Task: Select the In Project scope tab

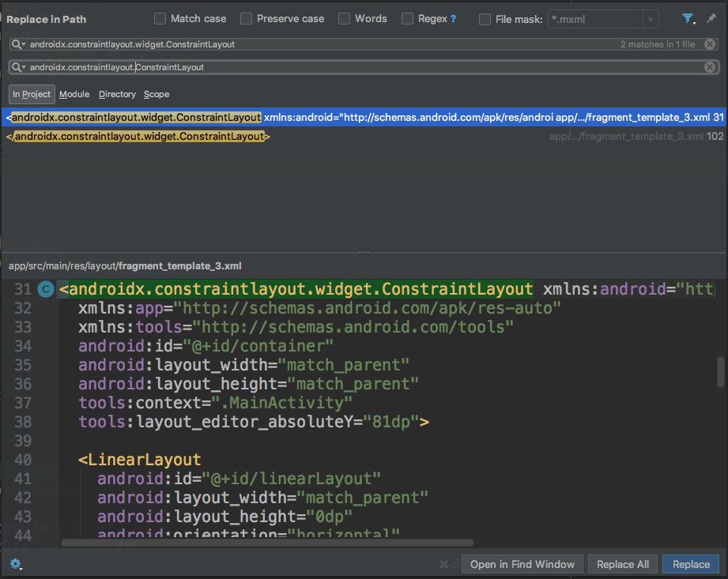Action: tap(32, 94)
